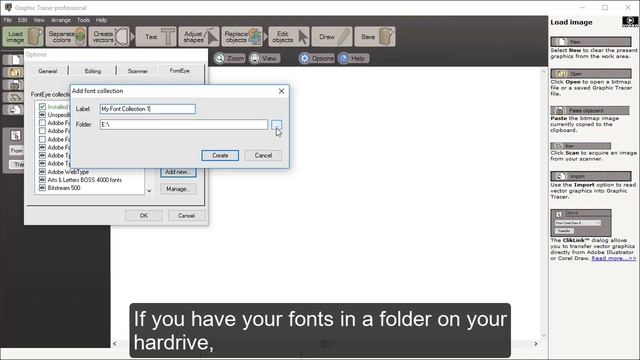Play the help video icon beside Load image

click(x=630, y=22)
